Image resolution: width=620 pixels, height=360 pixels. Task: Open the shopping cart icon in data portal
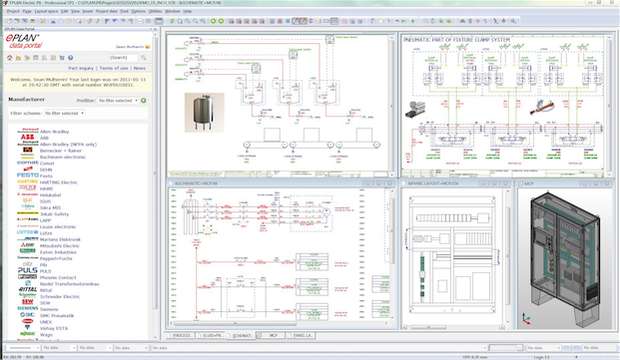pos(62,58)
